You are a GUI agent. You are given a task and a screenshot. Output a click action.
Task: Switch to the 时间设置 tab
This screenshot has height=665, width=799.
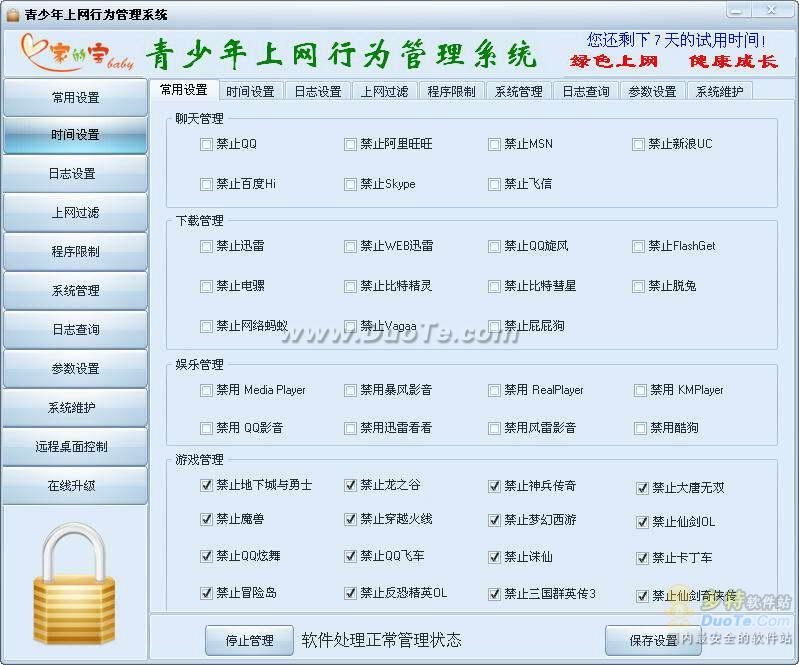250,92
